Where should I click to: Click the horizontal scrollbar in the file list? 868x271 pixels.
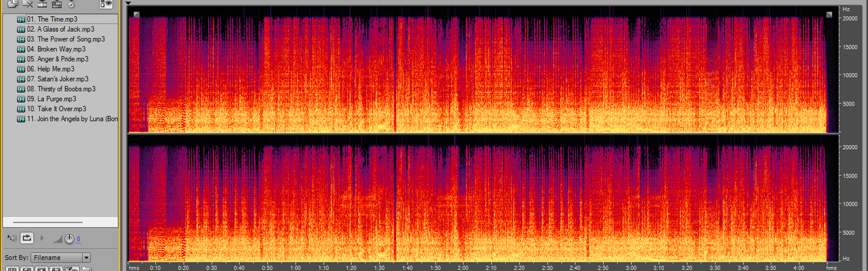(x=47, y=222)
